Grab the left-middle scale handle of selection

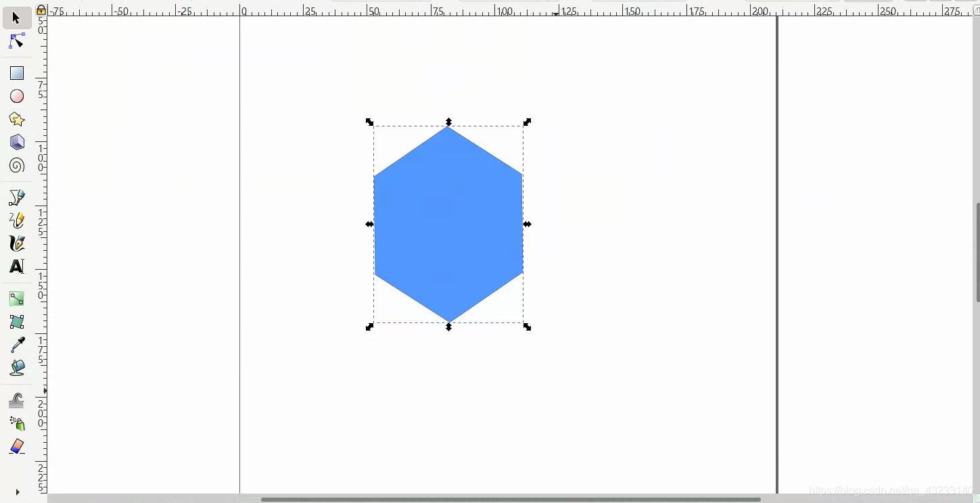point(369,224)
